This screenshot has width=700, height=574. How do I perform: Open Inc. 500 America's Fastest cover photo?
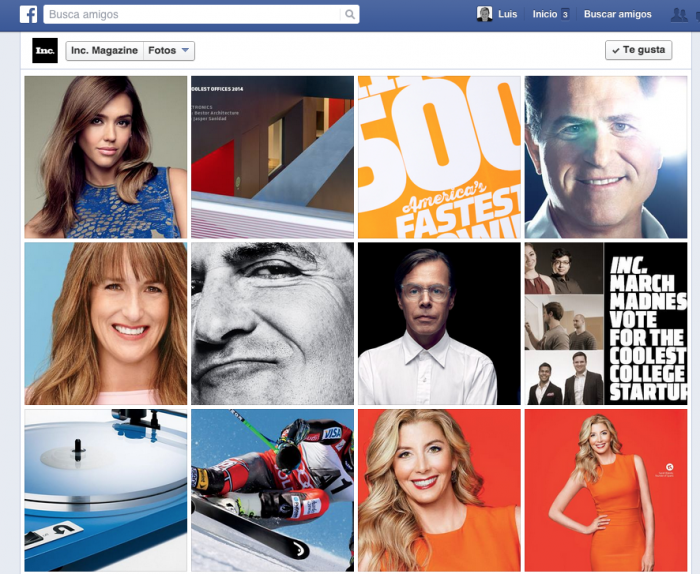point(439,157)
